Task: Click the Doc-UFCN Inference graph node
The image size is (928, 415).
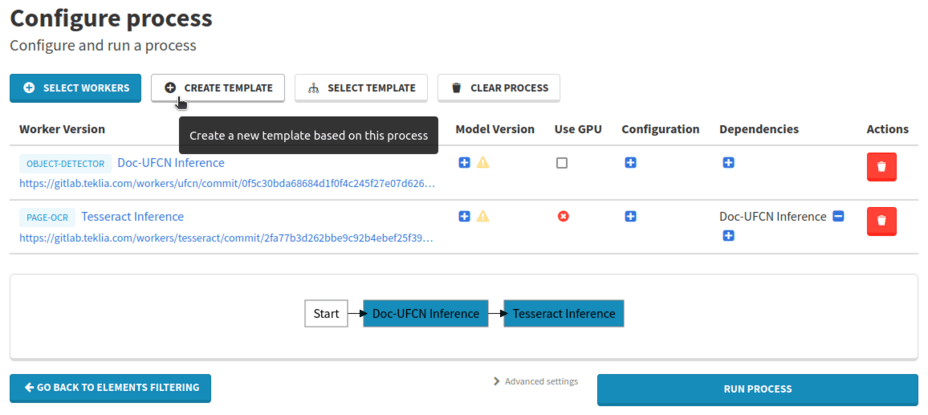Action: (x=426, y=314)
